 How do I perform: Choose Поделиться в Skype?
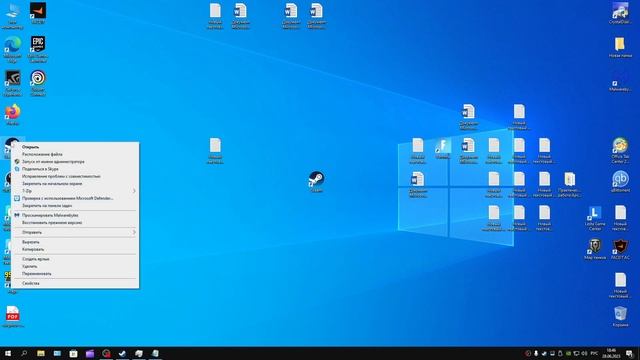point(75,169)
